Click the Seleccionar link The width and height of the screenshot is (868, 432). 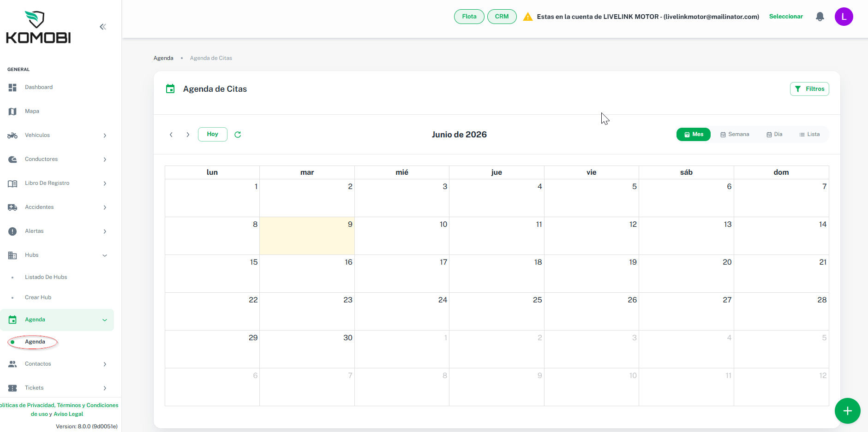786,17
